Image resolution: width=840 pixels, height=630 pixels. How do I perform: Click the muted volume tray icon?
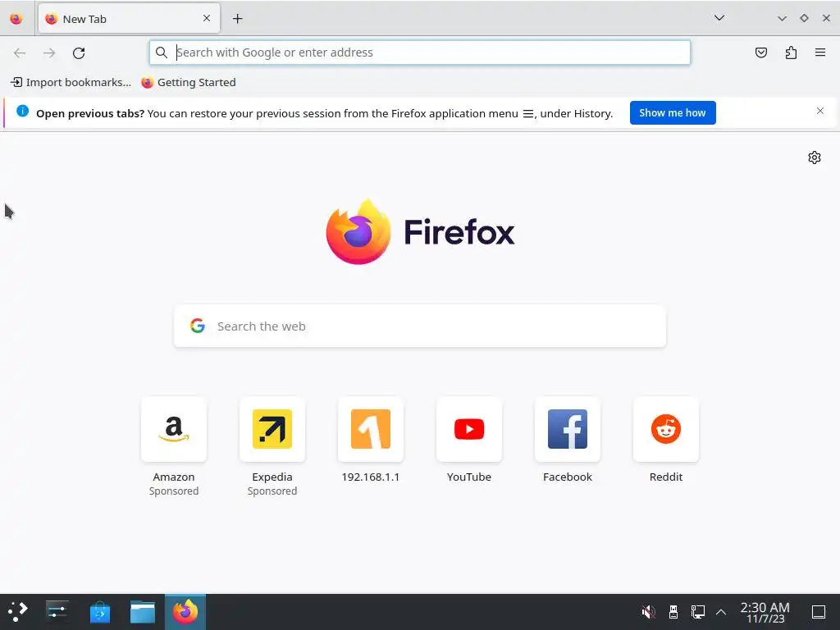(648, 612)
